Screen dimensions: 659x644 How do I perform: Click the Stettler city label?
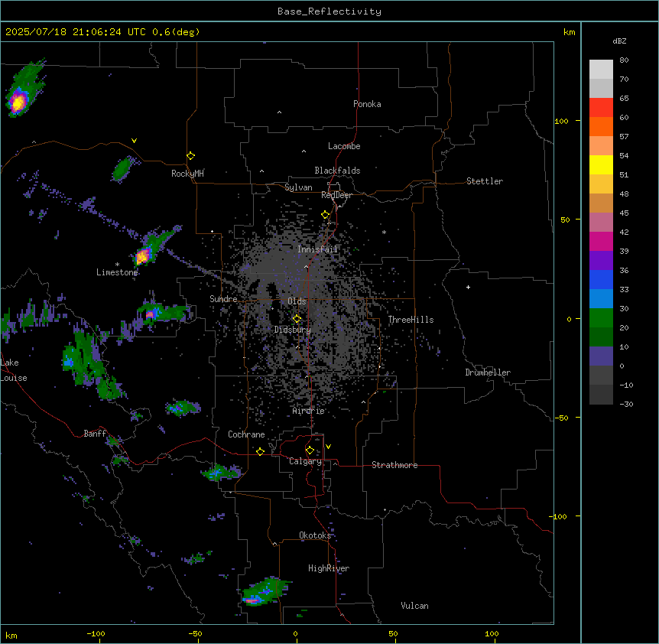(485, 181)
